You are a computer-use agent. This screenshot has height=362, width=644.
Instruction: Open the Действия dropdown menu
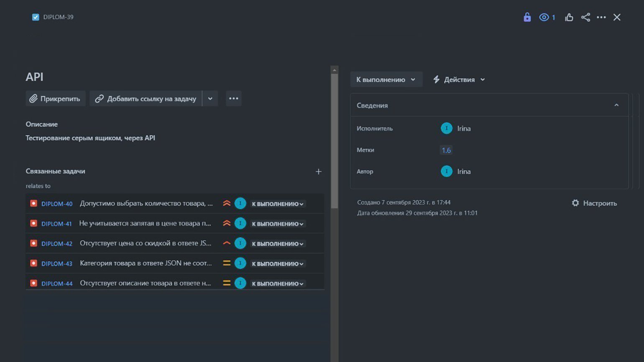coord(459,79)
